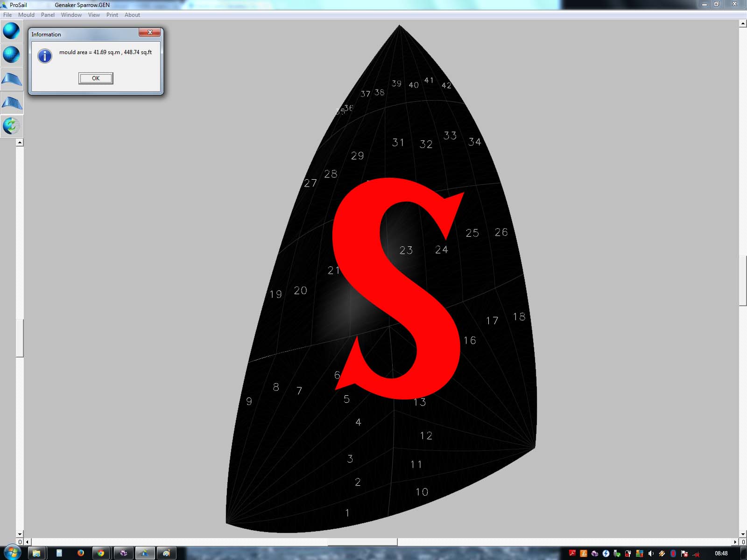This screenshot has height=560, width=747.
Task: Click the sphere icon with green arrows
Action: 11,126
